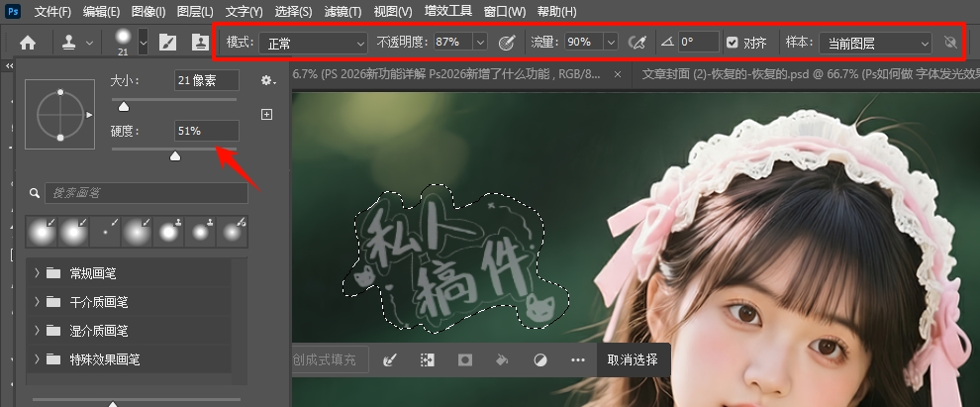
Task: Open the 不透明度 opacity slider dropdown arrow
Action: [x=480, y=43]
